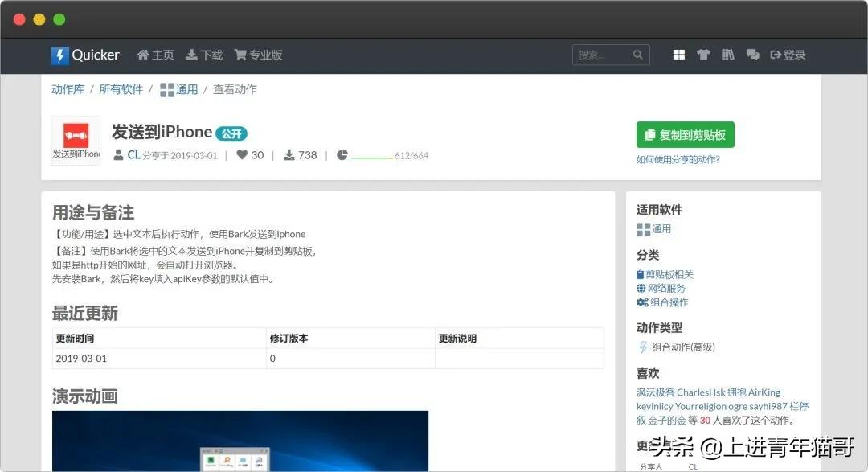Click the chat discussion icon
The height and width of the screenshot is (472, 868).
click(x=752, y=55)
